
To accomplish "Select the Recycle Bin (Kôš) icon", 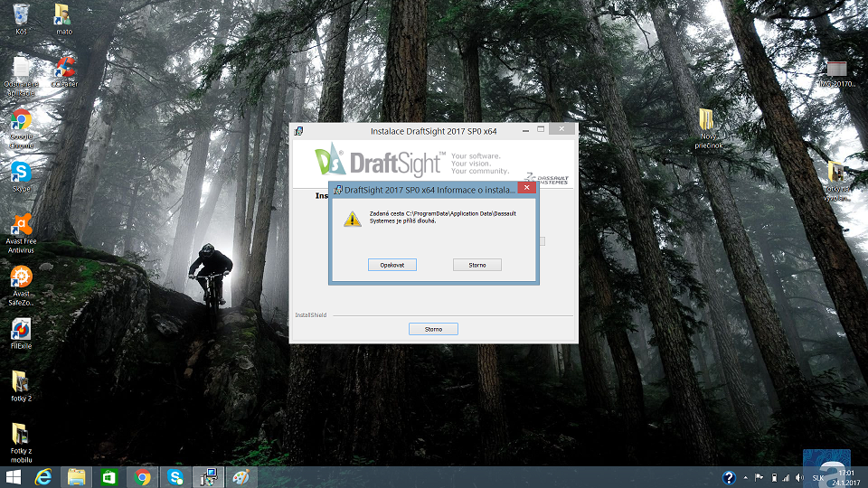I will pyautogui.click(x=21, y=14).
